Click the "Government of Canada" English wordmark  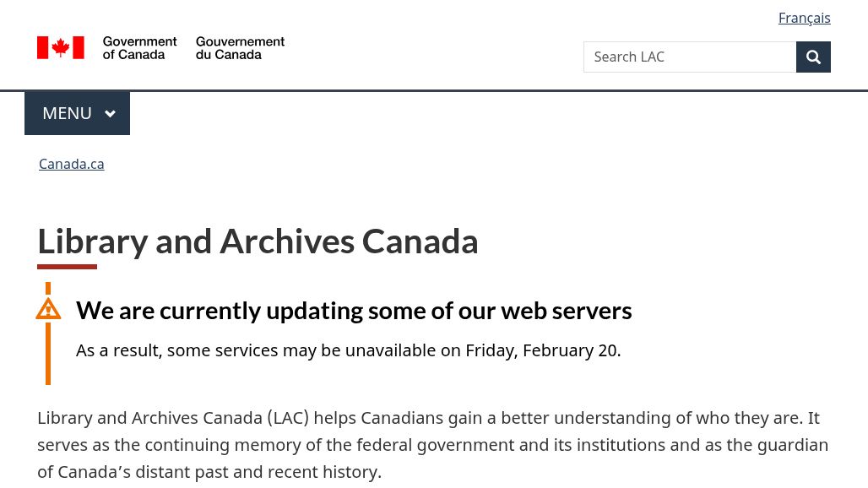click(x=139, y=48)
